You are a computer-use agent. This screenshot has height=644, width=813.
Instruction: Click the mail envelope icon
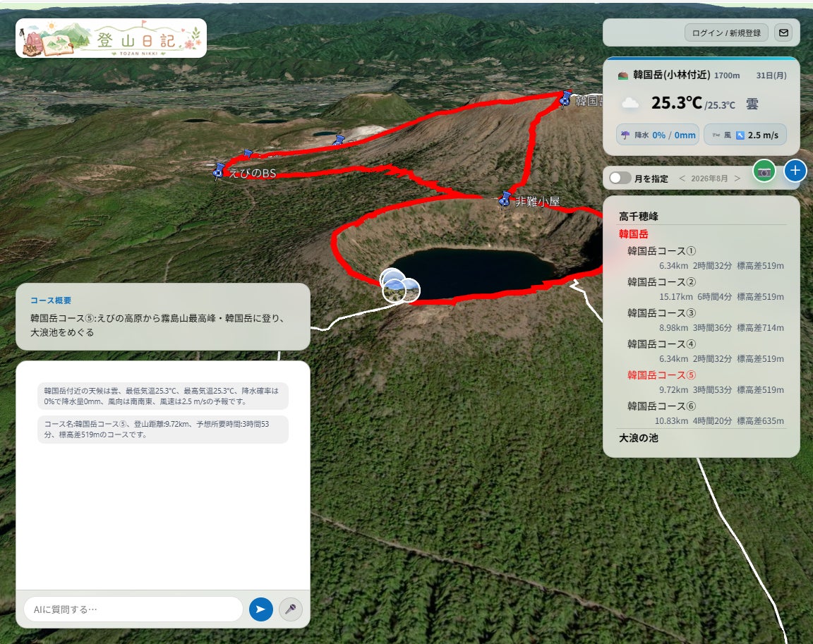click(783, 32)
